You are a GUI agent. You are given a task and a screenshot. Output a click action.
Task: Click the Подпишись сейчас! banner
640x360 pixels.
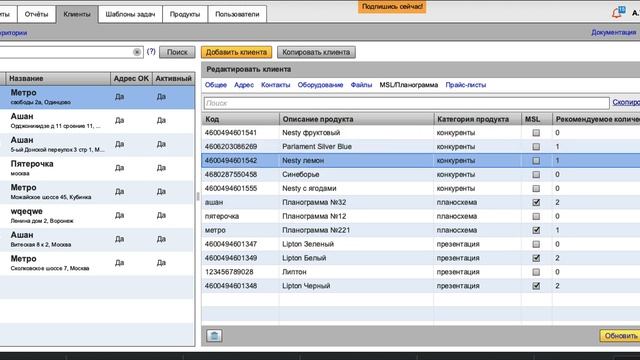tap(392, 7)
